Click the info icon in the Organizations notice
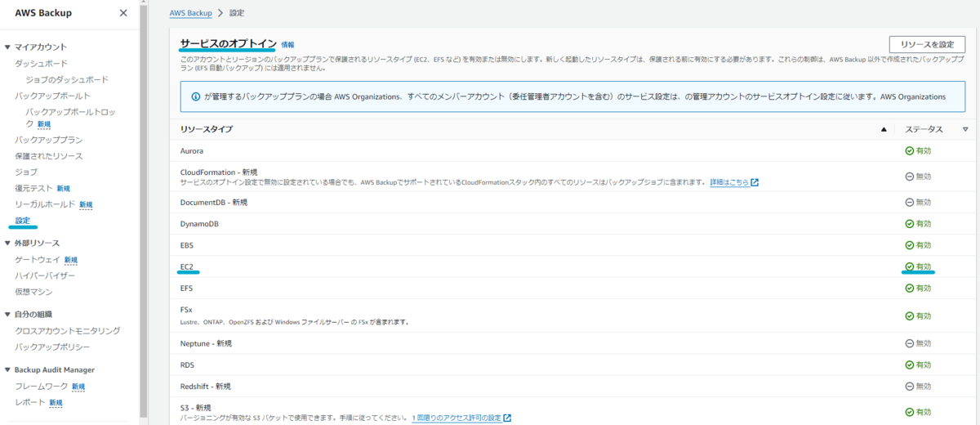Viewport: 980px width, 425px height. [196, 96]
